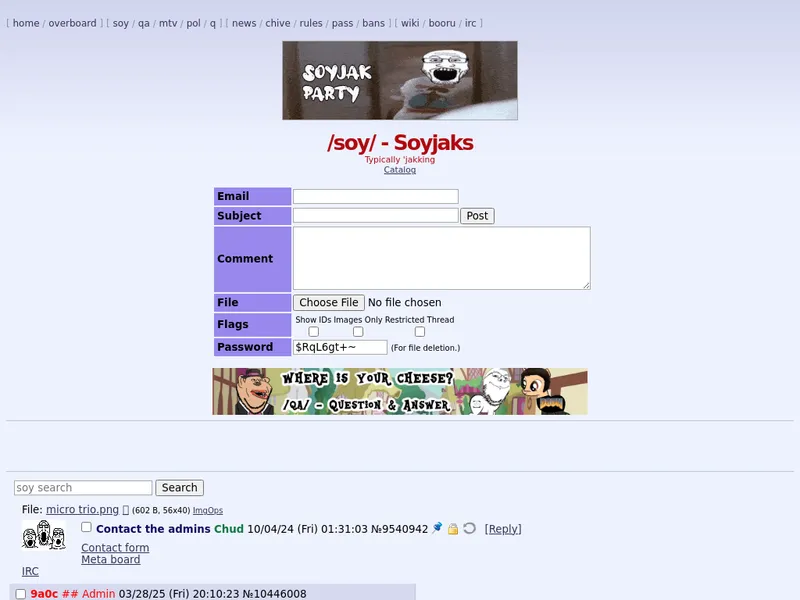Click the Where Is Your Cheese banner
This screenshot has height=600, width=800.
tap(400, 391)
